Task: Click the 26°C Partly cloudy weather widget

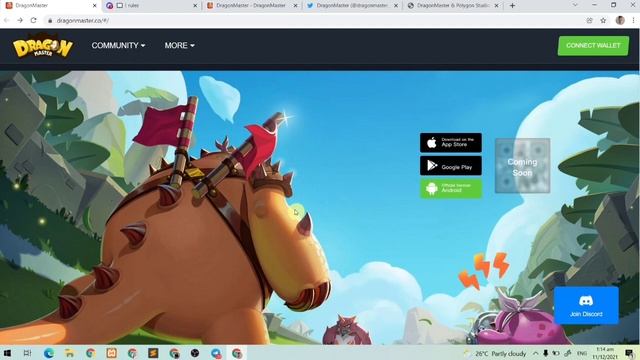Action: (496, 353)
